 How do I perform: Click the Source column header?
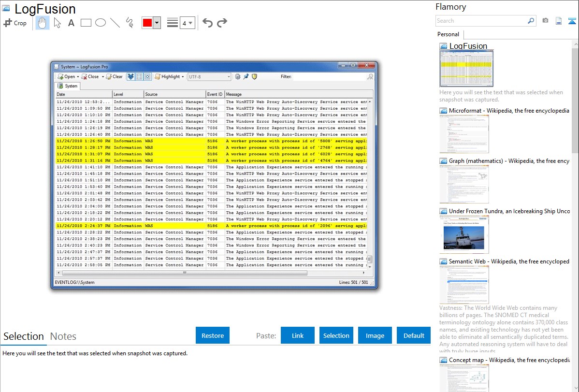click(174, 94)
